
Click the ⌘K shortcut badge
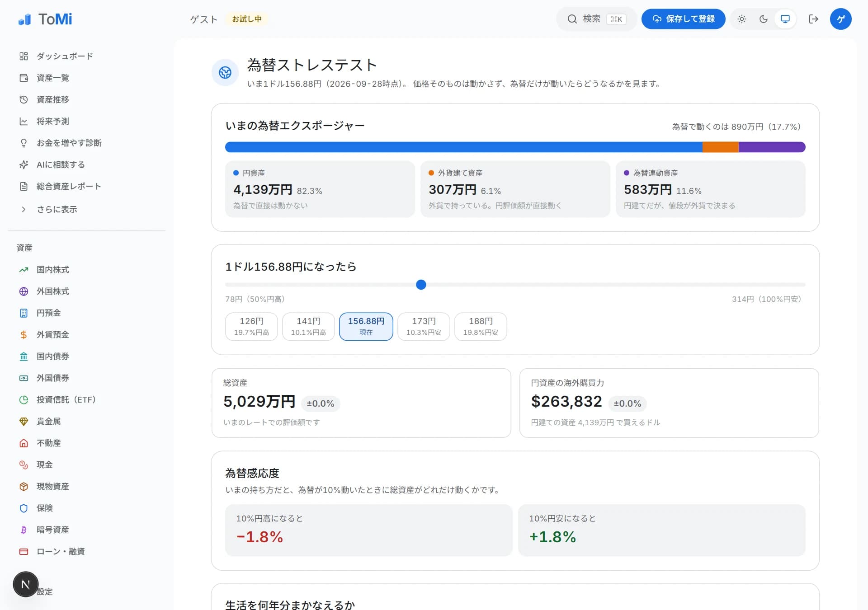616,19
